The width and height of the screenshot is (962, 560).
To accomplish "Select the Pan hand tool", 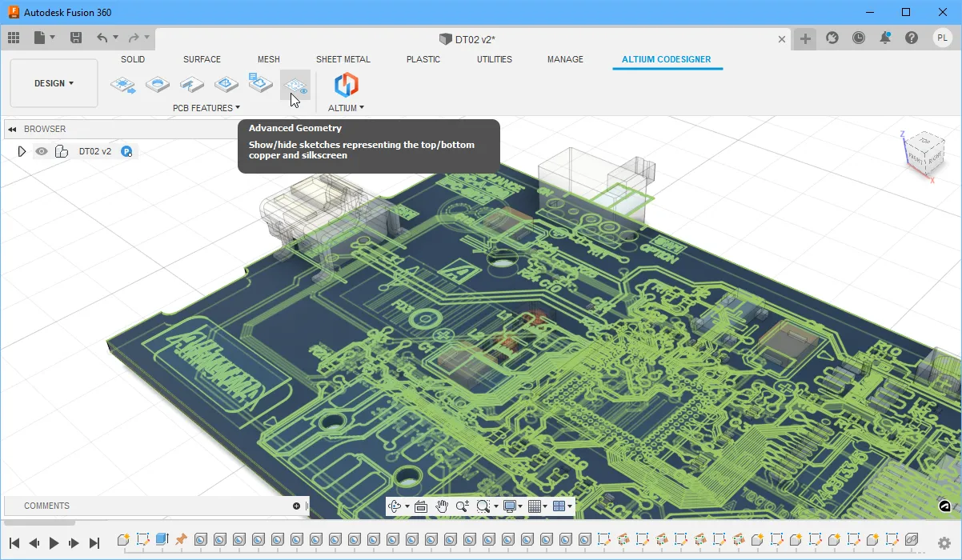I will (x=442, y=506).
